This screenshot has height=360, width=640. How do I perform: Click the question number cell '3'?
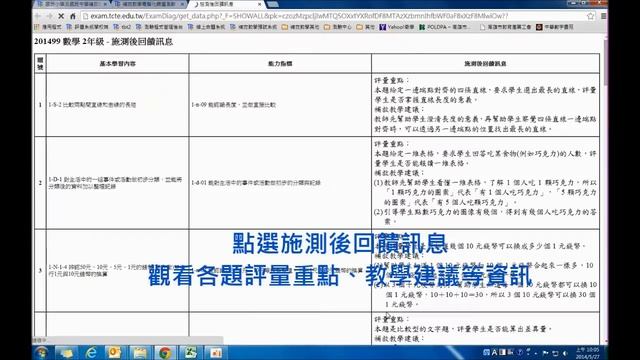[40, 271]
